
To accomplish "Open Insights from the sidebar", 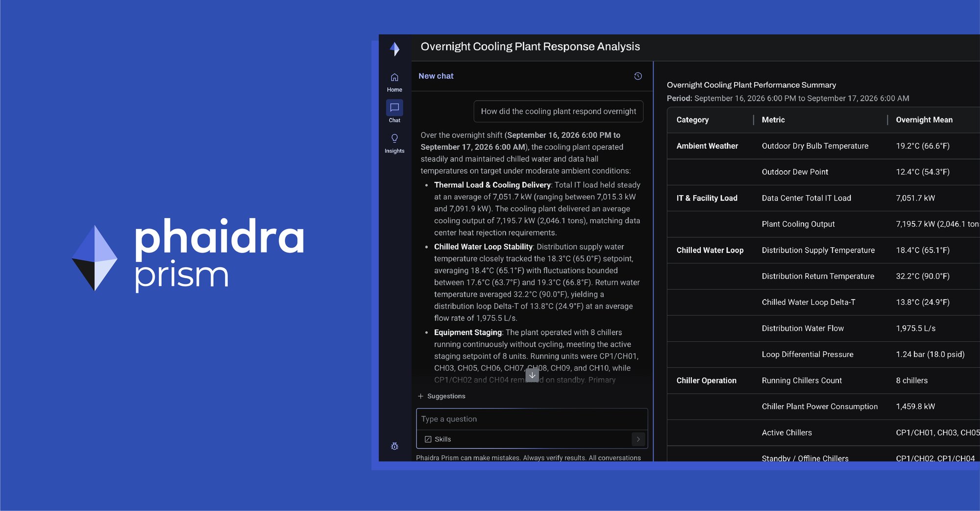I will (394, 143).
